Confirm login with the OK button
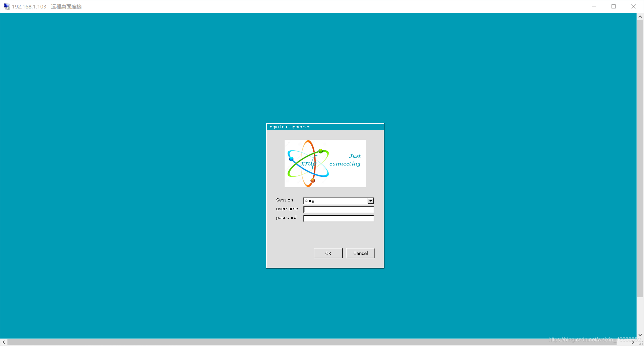The width and height of the screenshot is (644, 346). (x=328, y=253)
